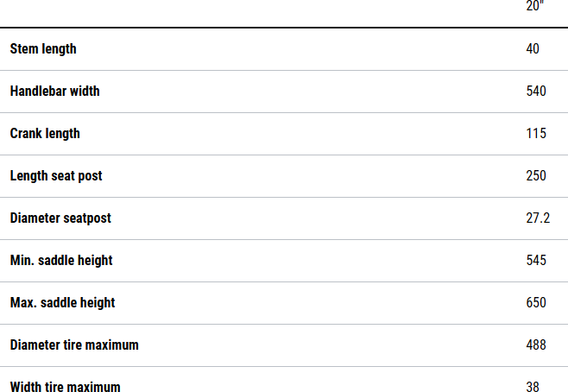This screenshot has height=392, width=568.
Task: Click the crank length value 115
Action: pyautogui.click(x=536, y=134)
